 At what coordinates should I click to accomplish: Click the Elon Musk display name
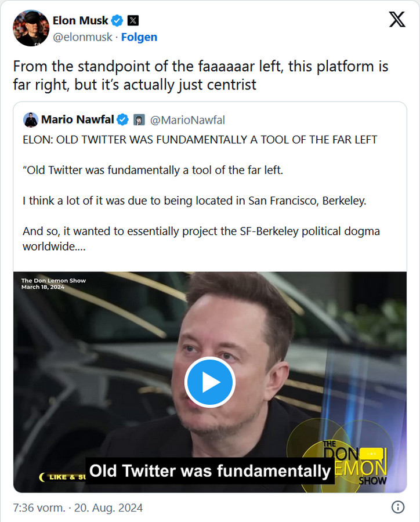click(x=80, y=20)
